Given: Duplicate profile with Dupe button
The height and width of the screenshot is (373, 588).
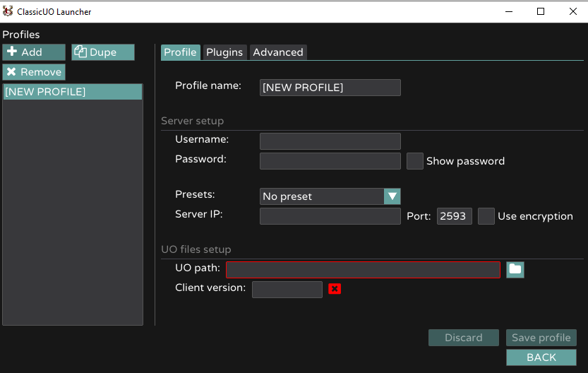Looking at the screenshot, I should [x=103, y=52].
